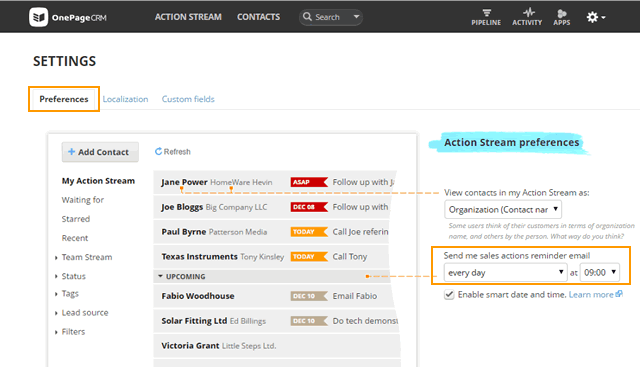Open the Jane Power contact
Screen dimensions: 640x367
[184, 182]
